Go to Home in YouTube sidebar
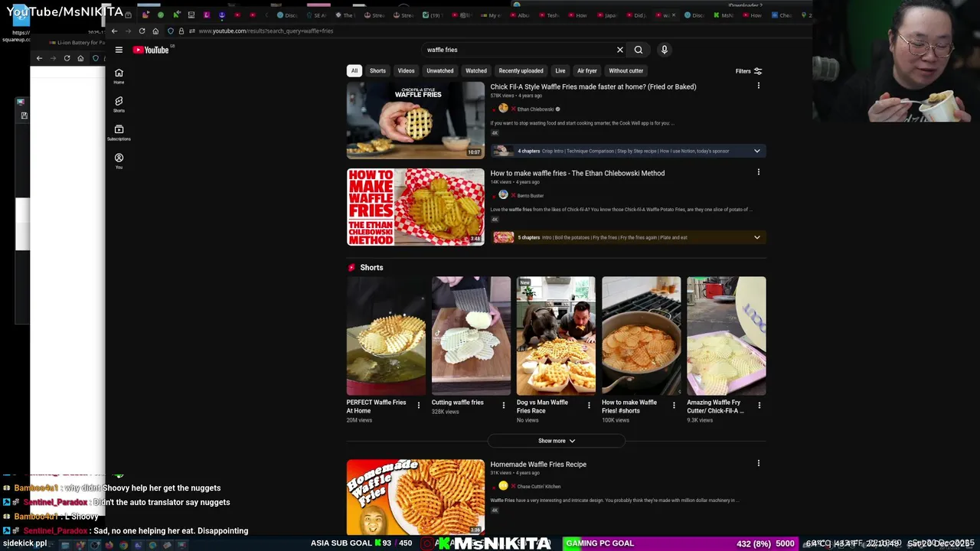980x551 pixels. click(119, 76)
